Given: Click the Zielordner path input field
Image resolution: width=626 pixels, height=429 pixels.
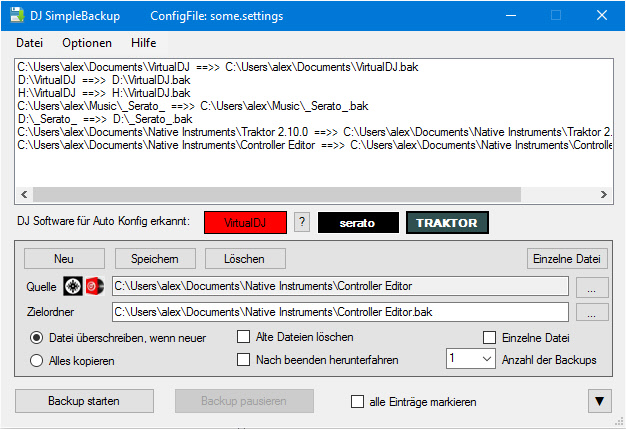Looking at the screenshot, I should 340,312.
